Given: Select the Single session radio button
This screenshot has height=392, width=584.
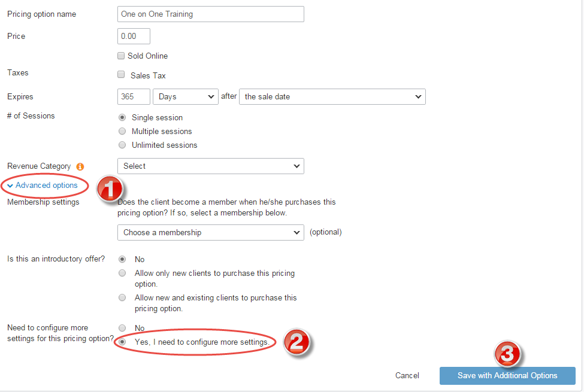Looking at the screenshot, I should point(122,117).
